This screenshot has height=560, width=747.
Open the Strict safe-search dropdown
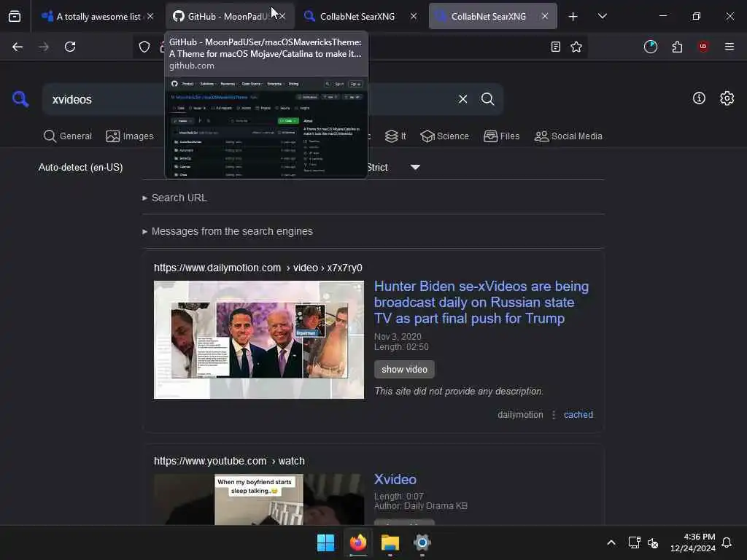pyautogui.click(x=393, y=168)
